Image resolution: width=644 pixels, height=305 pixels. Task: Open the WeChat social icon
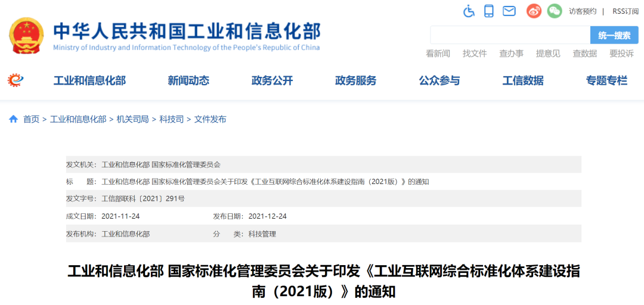point(555,11)
